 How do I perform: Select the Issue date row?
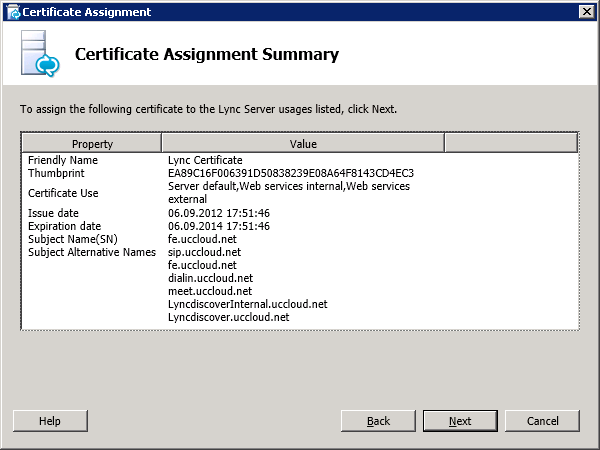(300, 213)
